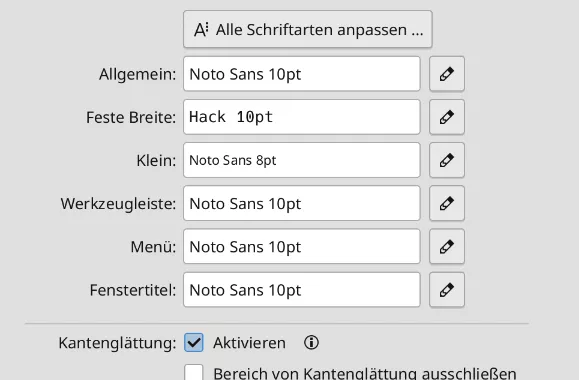
Task: Edit the Werkzeugleiste font via pencil icon
Action: (447, 203)
